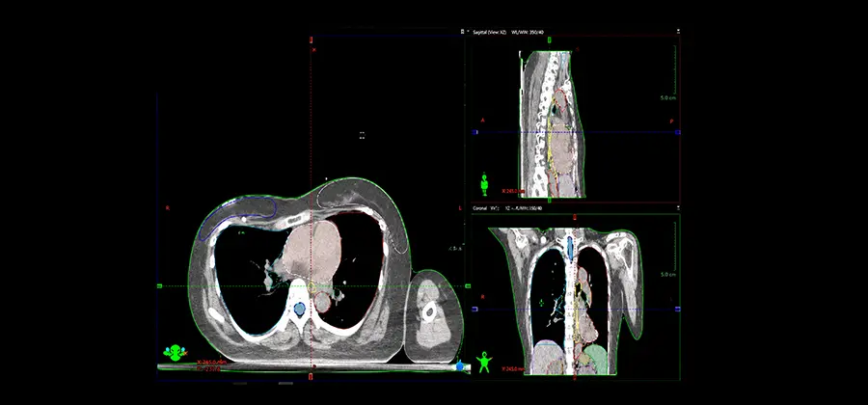
Task: Click the red L label in axial view
Action: coord(460,208)
